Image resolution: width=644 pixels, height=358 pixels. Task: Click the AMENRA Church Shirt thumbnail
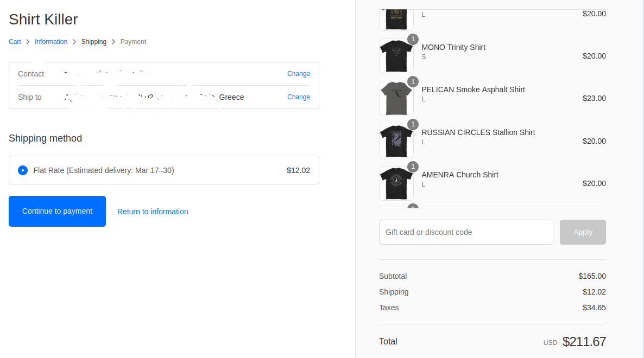pyautogui.click(x=396, y=183)
